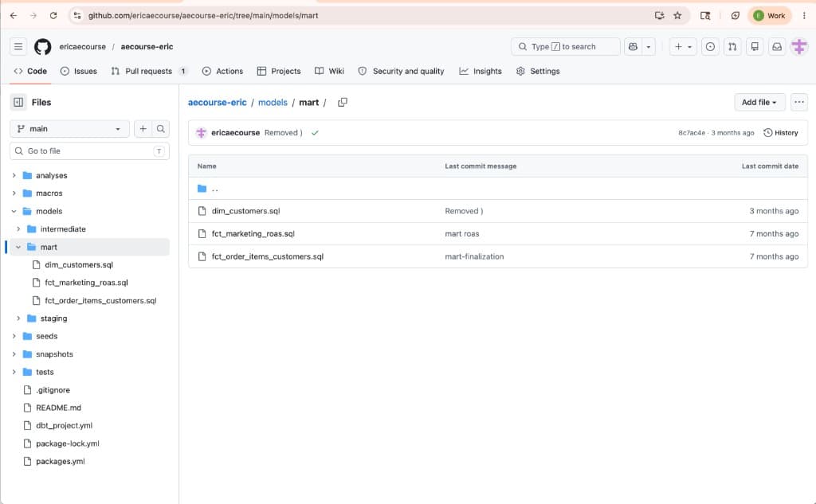Open the user avatar menu
The height and width of the screenshot is (504, 816).
pyautogui.click(x=799, y=47)
